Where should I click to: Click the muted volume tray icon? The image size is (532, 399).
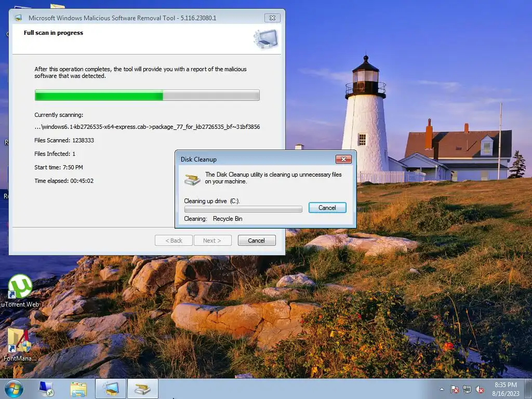coord(480,389)
